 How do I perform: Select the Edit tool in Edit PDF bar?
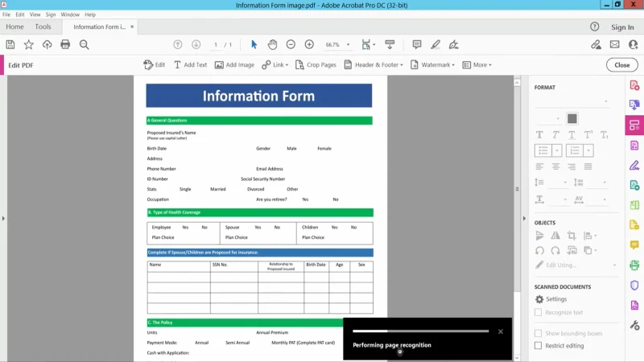(x=154, y=65)
